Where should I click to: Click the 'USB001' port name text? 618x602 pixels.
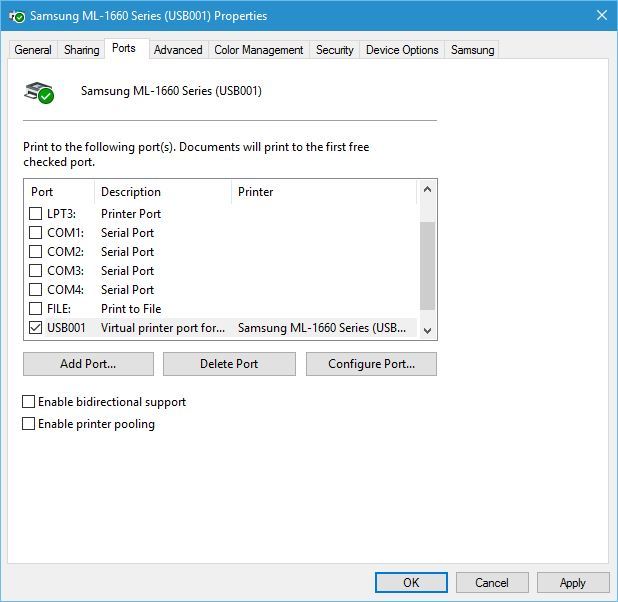pyautogui.click(x=66, y=328)
